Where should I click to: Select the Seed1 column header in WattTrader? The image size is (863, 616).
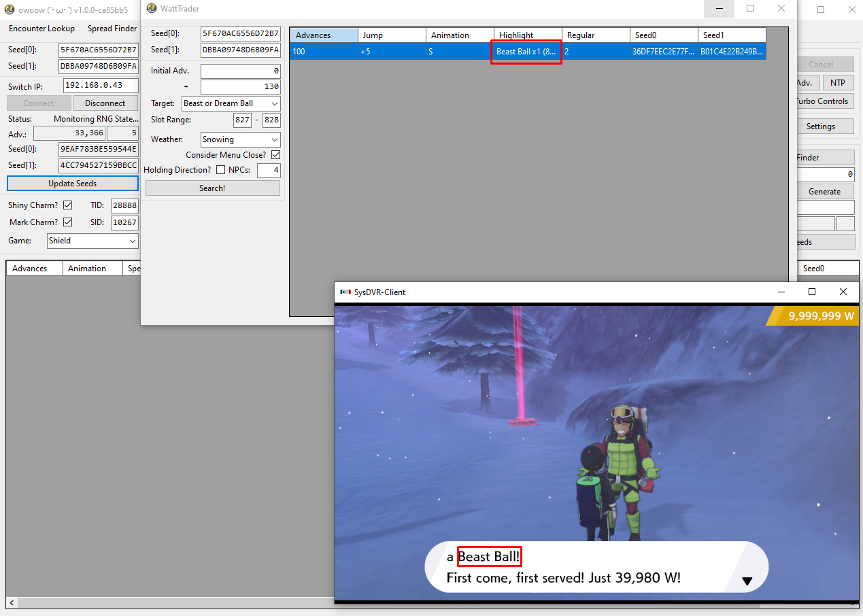tap(732, 35)
